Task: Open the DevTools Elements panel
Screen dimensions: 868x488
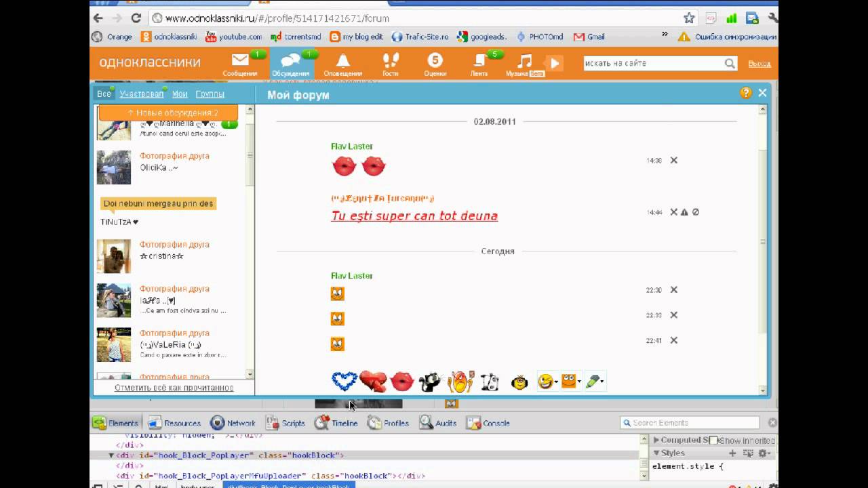Action: (x=115, y=423)
